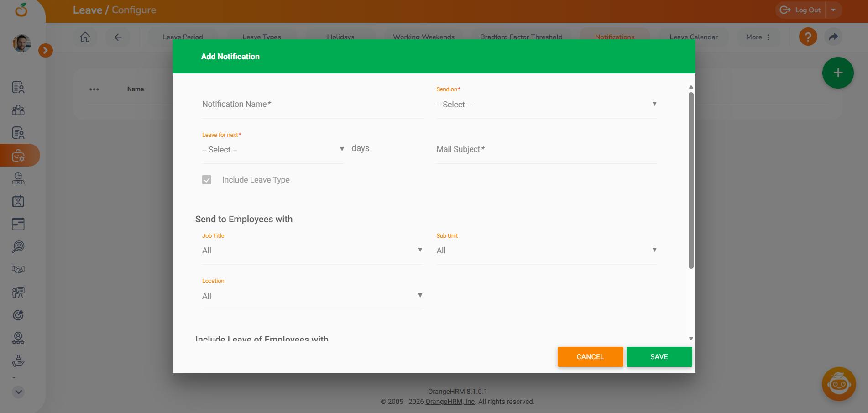
Task: Click the back arrow icon
Action: [118, 37]
